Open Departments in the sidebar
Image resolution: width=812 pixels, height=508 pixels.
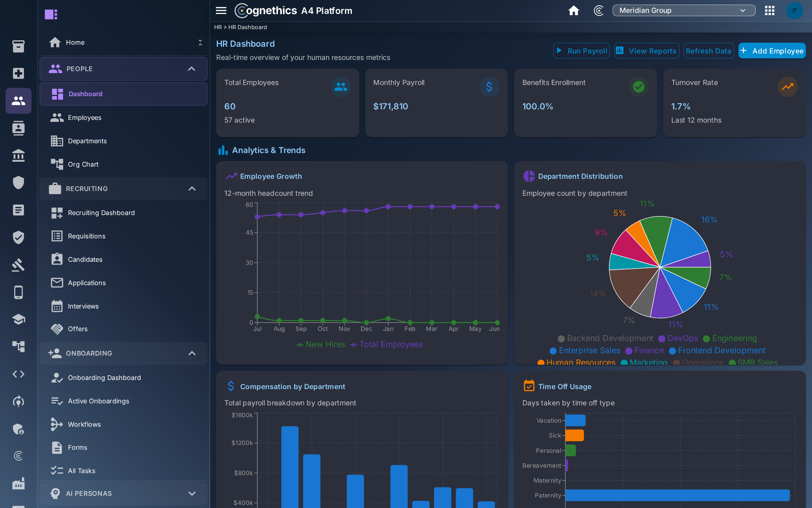click(x=123, y=141)
